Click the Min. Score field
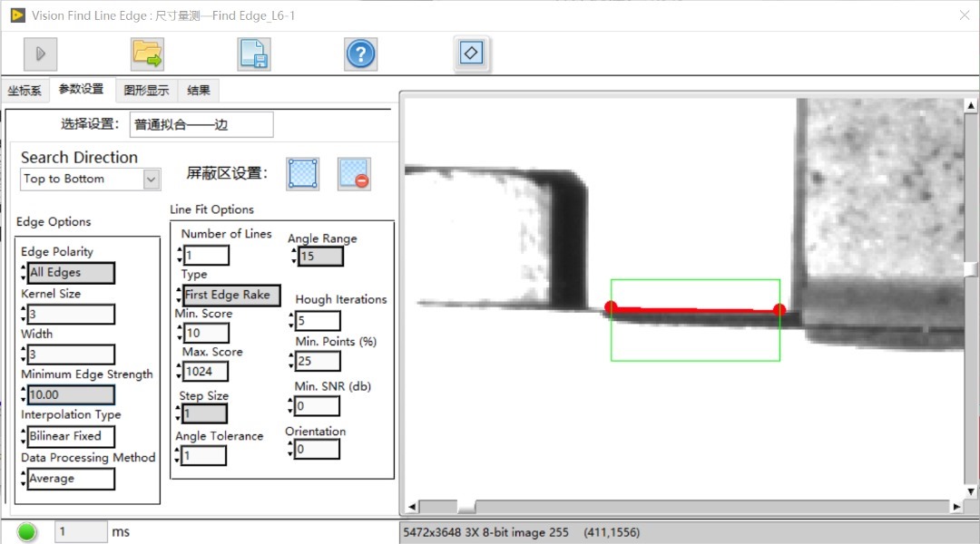This screenshot has width=980, height=544. point(207,333)
